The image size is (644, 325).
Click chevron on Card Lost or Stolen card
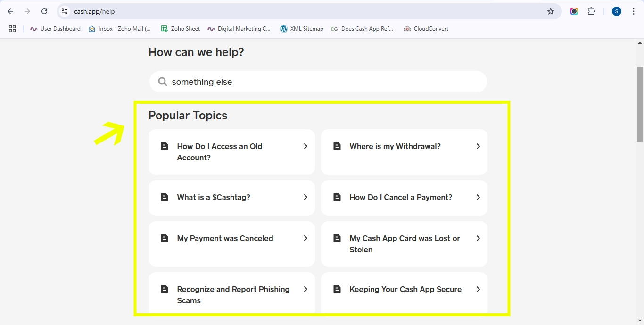coord(478,238)
